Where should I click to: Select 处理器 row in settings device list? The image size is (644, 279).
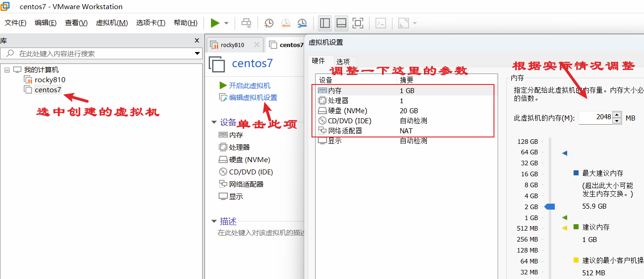tap(406, 100)
